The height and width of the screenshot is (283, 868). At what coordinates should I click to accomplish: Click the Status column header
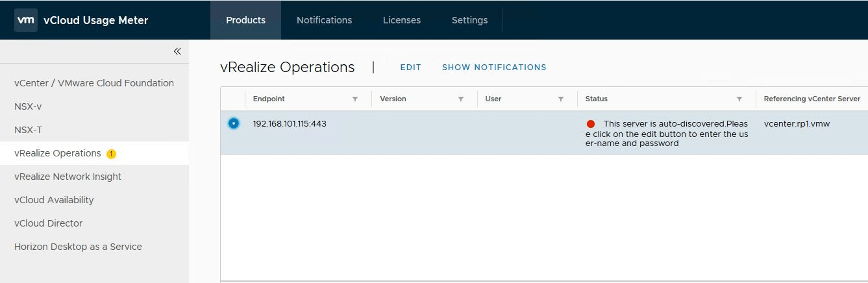(x=596, y=99)
